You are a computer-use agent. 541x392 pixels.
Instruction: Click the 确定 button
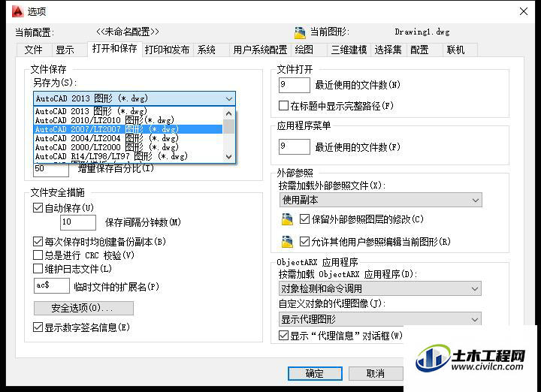coord(315,373)
